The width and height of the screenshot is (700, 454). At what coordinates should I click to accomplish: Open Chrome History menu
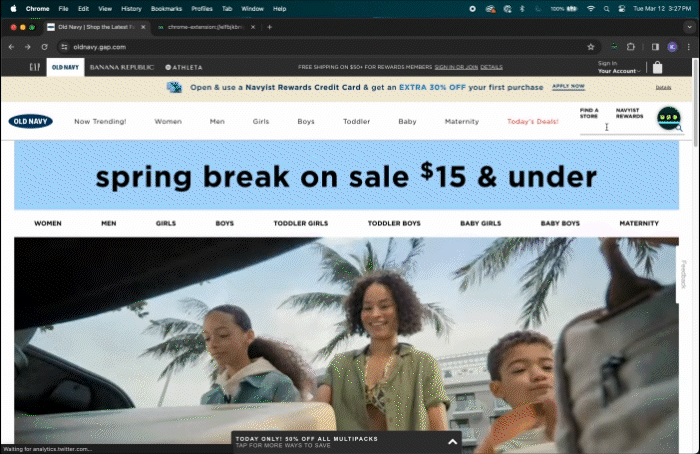[x=131, y=8]
